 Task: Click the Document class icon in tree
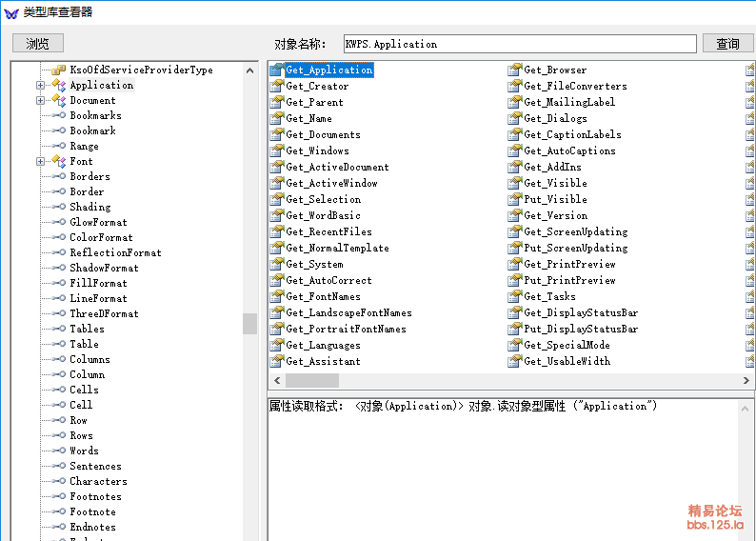[x=59, y=100]
